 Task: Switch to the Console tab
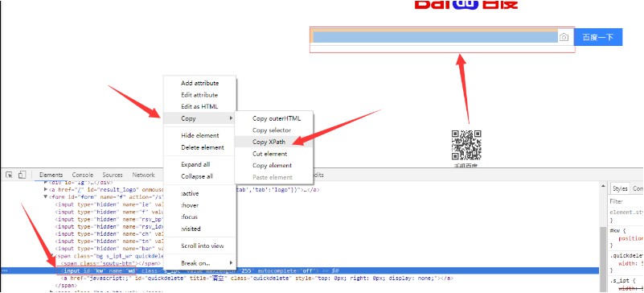coord(83,175)
